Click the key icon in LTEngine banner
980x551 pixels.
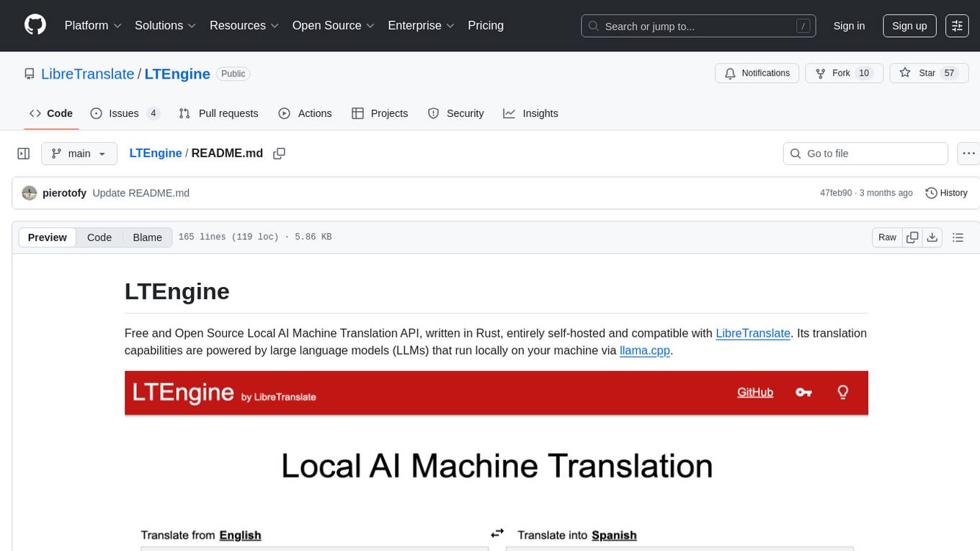[x=803, y=392]
